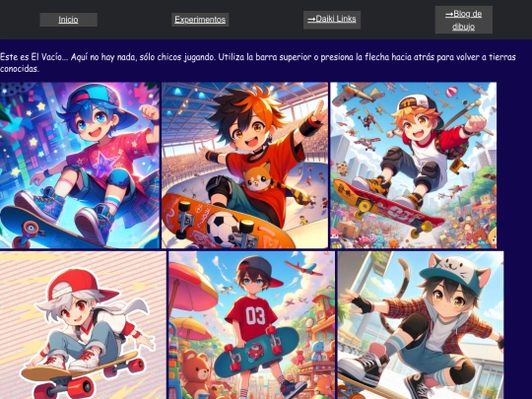532x399 pixels.
Task: Select the white-haired red cap skater image
Action: click(83, 325)
